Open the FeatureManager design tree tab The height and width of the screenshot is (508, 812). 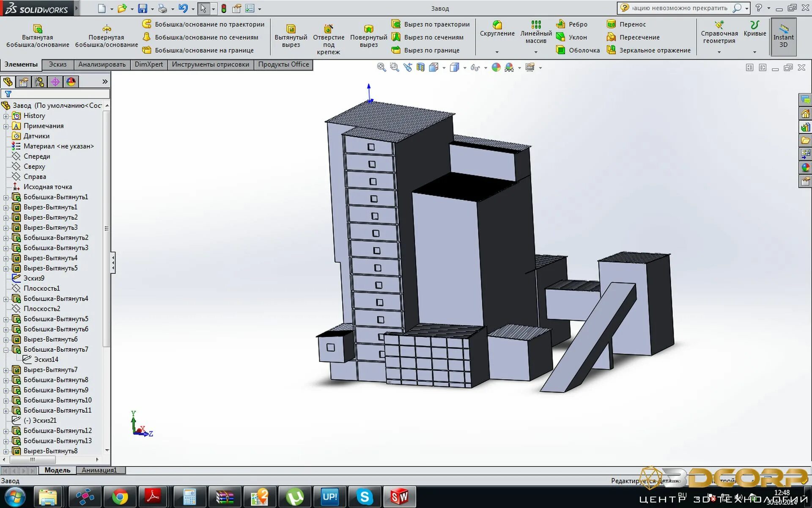[x=8, y=82]
